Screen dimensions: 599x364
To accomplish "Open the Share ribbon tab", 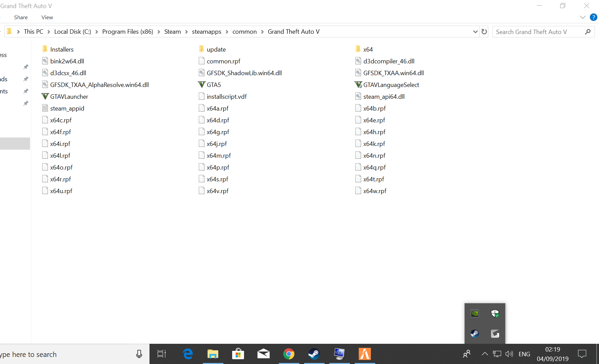I will coord(21,17).
